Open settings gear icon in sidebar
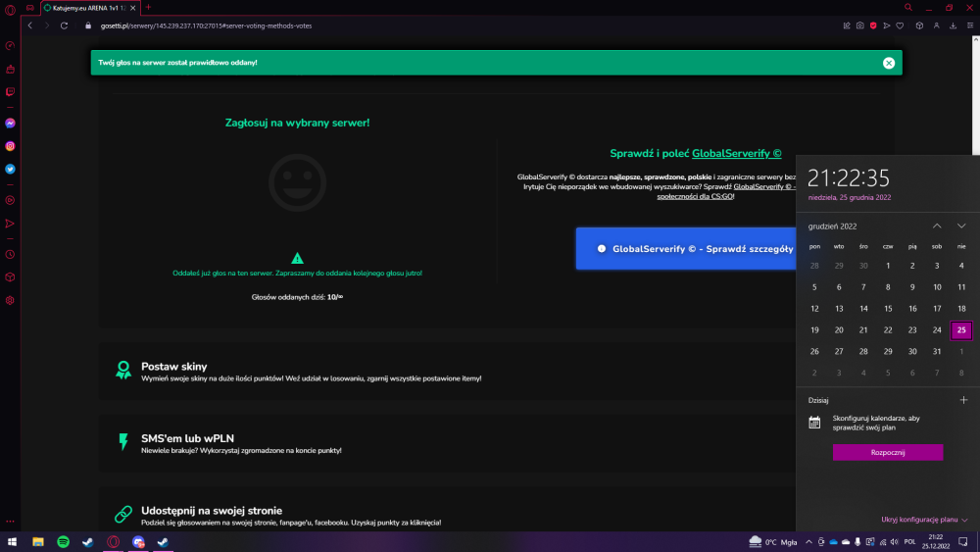The width and height of the screenshot is (980, 552). point(10,300)
